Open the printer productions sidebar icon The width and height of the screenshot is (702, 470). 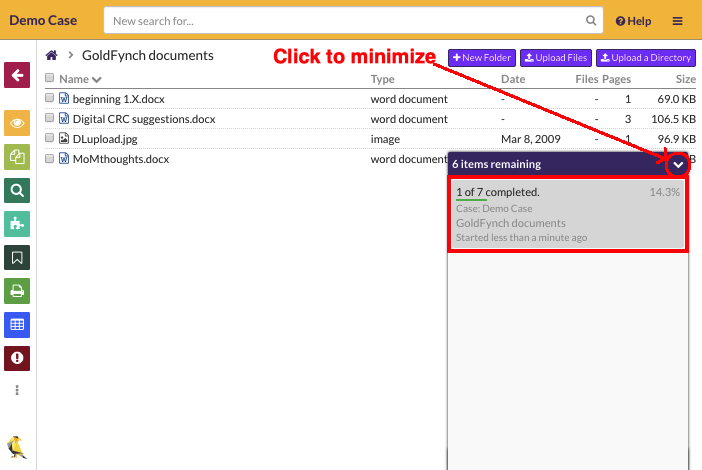pos(17,291)
